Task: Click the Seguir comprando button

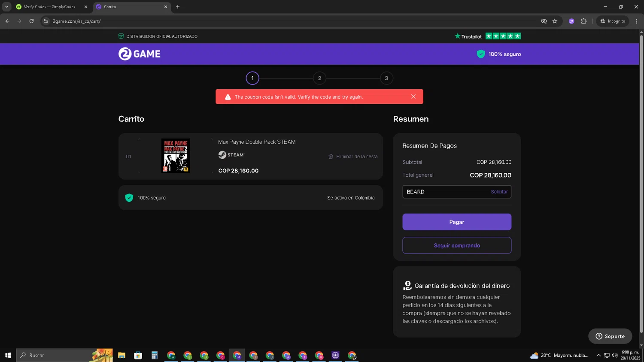Action: pos(457,245)
